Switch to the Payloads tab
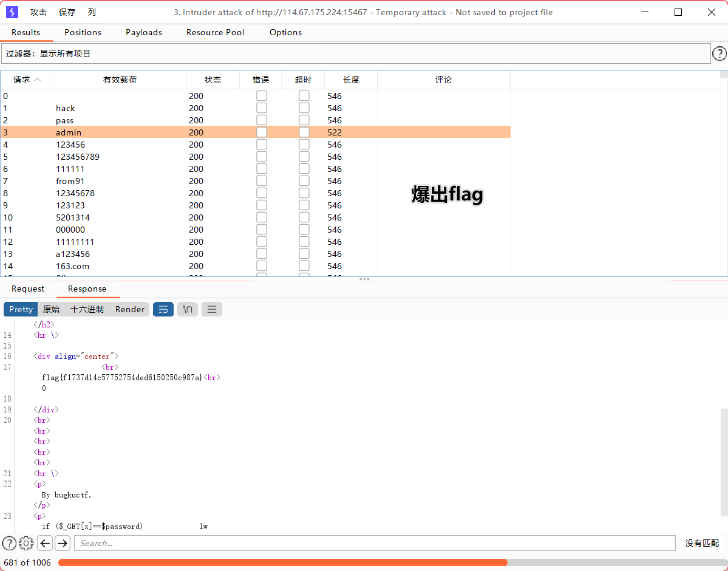This screenshot has height=571, width=728. [144, 32]
